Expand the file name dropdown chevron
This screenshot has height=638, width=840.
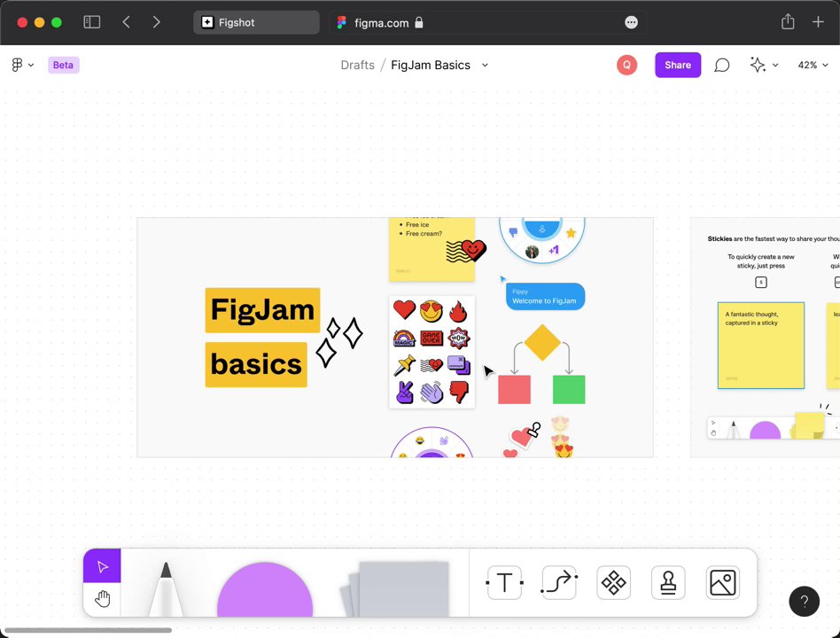(x=485, y=65)
